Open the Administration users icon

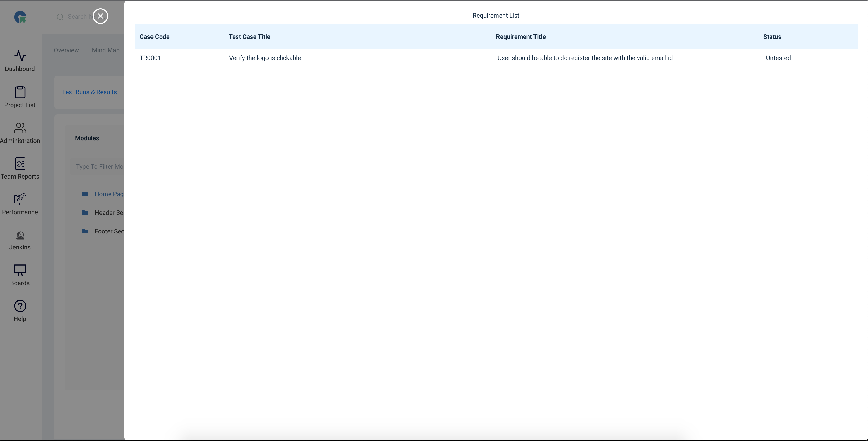[x=20, y=128]
